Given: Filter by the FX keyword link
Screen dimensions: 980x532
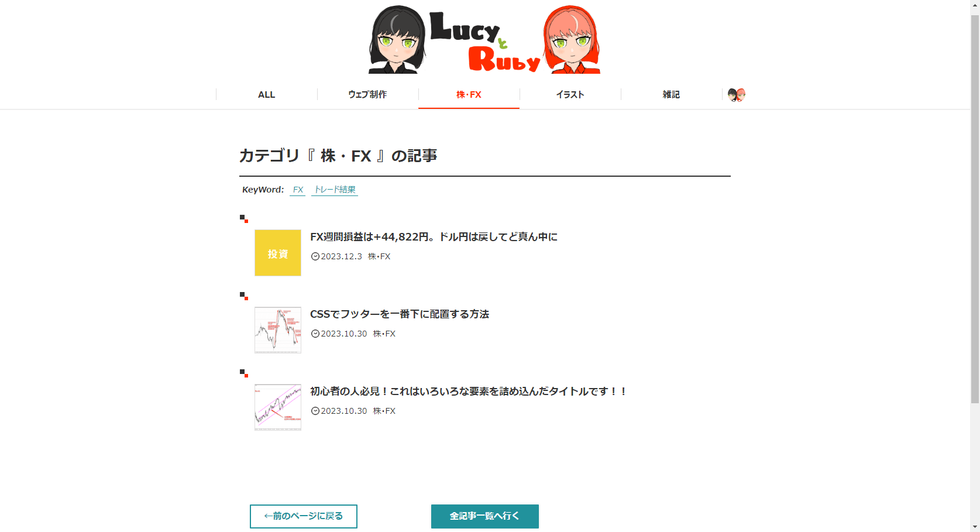Looking at the screenshot, I should click(x=298, y=190).
